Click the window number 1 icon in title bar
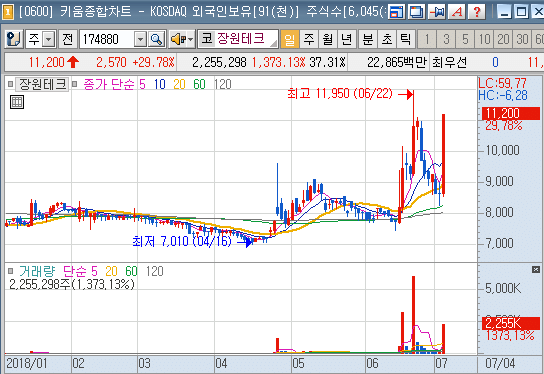Viewport: 544px width, 374px height. [8, 11]
